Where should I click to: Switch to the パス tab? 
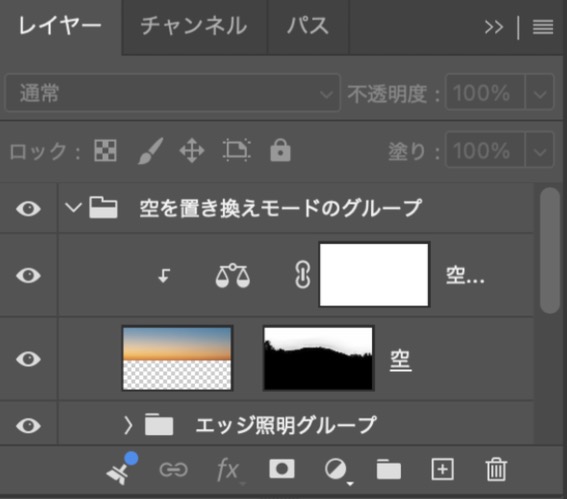(x=308, y=26)
